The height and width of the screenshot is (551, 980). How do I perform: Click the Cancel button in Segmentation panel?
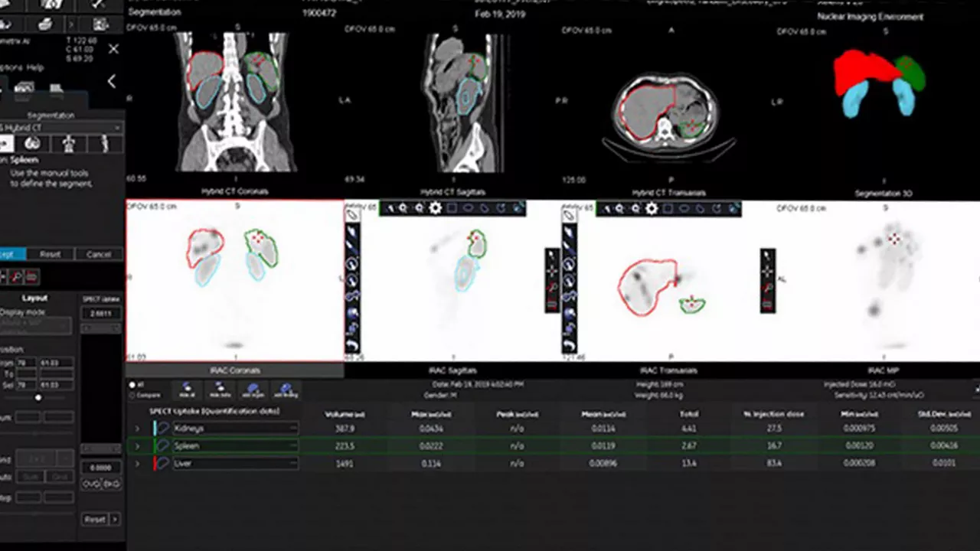99,254
